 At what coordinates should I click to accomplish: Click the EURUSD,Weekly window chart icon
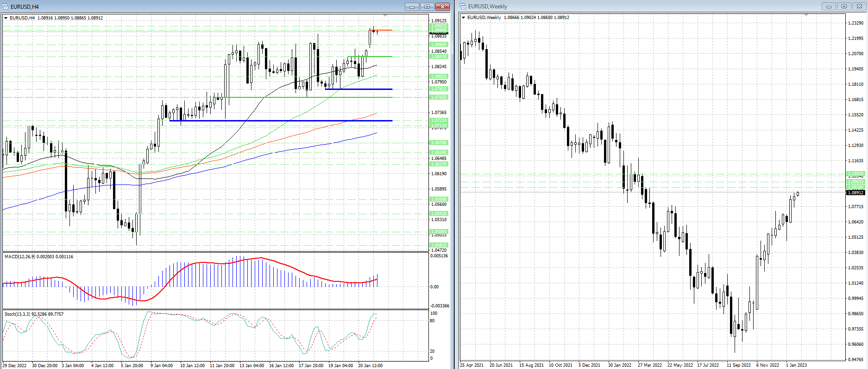pos(463,6)
